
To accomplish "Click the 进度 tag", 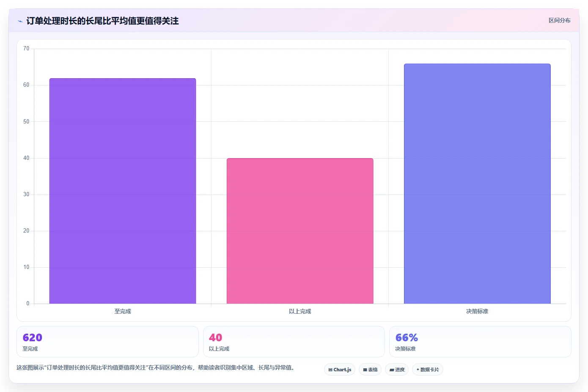I will pyautogui.click(x=397, y=370).
